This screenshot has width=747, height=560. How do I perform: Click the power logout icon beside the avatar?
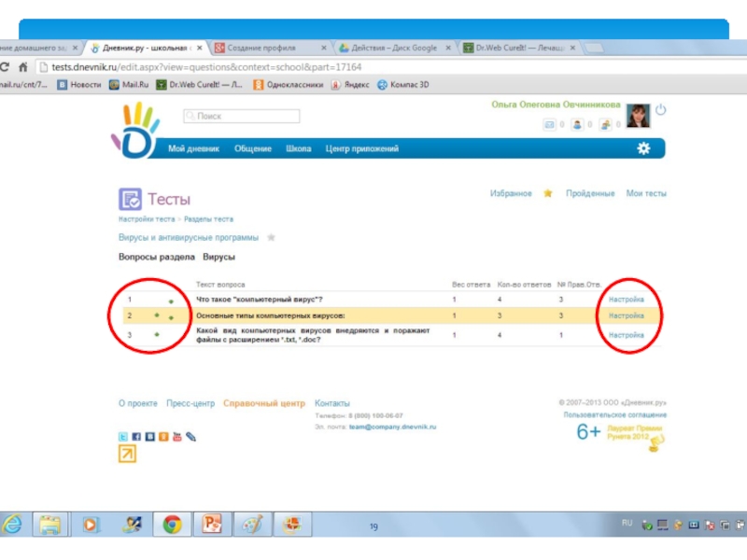pyautogui.click(x=660, y=109)
